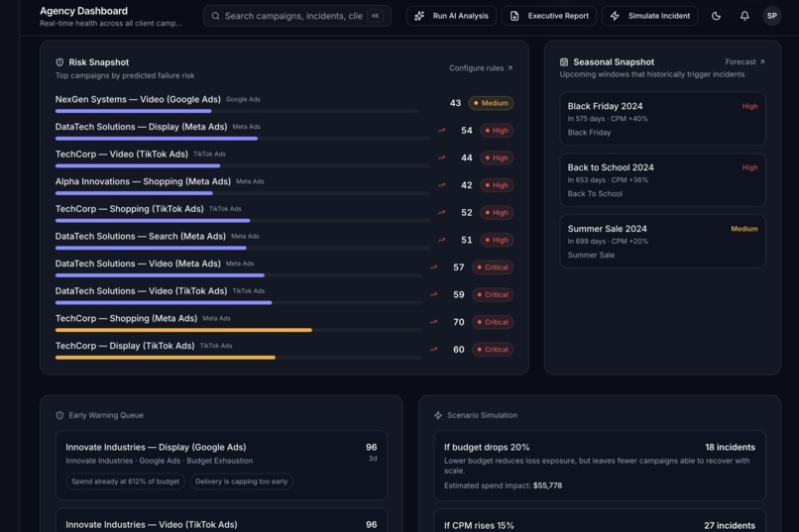
Task: Click the search magnifier icon
Action: [215, 16]
